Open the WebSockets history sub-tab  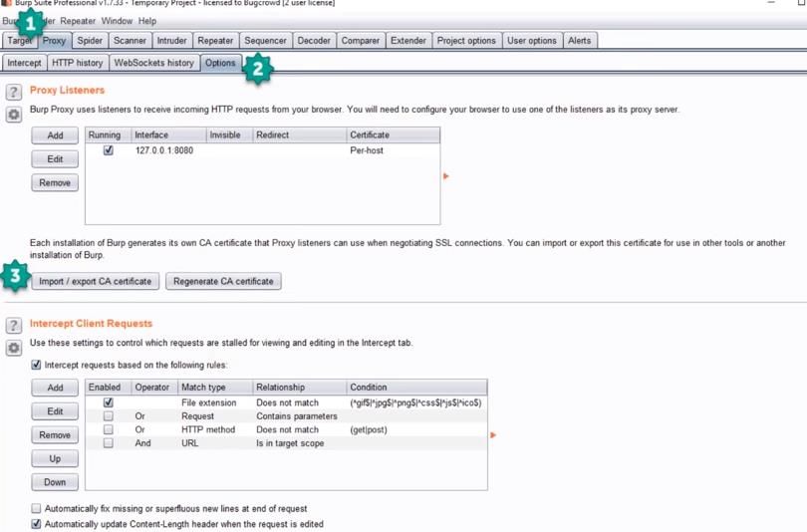[x=153, y=63]
